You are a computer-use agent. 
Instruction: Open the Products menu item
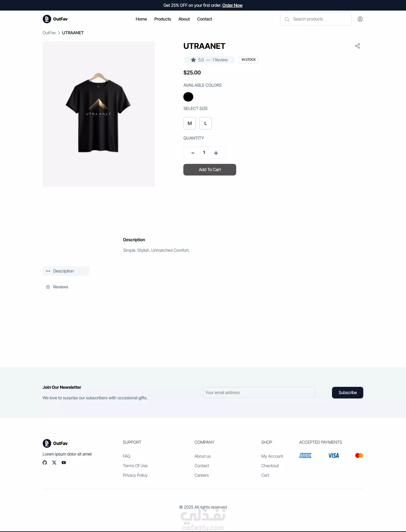[162, 19]
